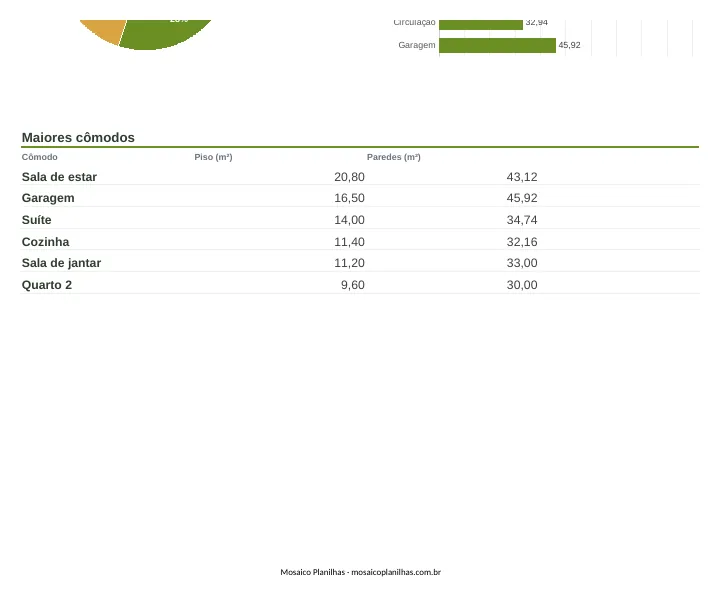Screen dimensions: 719x597
Task: Click the 'Garagem' chart axis label
Action: click(417, 45)
